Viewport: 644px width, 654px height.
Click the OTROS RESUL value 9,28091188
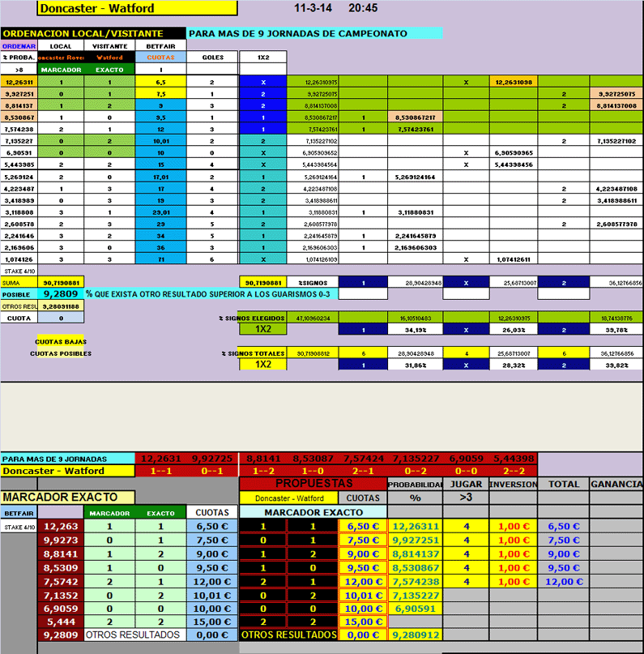pyautogui.click(x=61, y=306)
